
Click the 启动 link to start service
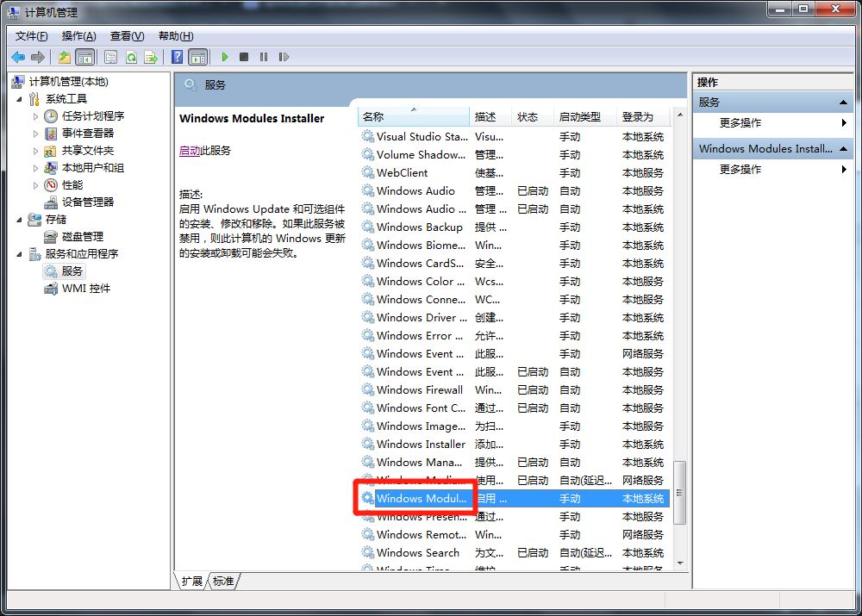pyautogui.click(x=189, y=151)
